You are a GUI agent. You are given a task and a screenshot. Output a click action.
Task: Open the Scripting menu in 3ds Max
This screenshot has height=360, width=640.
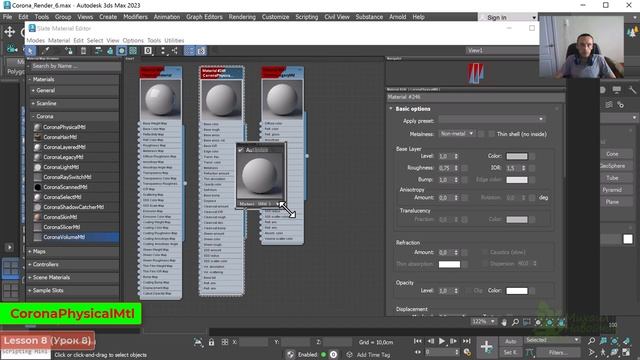307,17
